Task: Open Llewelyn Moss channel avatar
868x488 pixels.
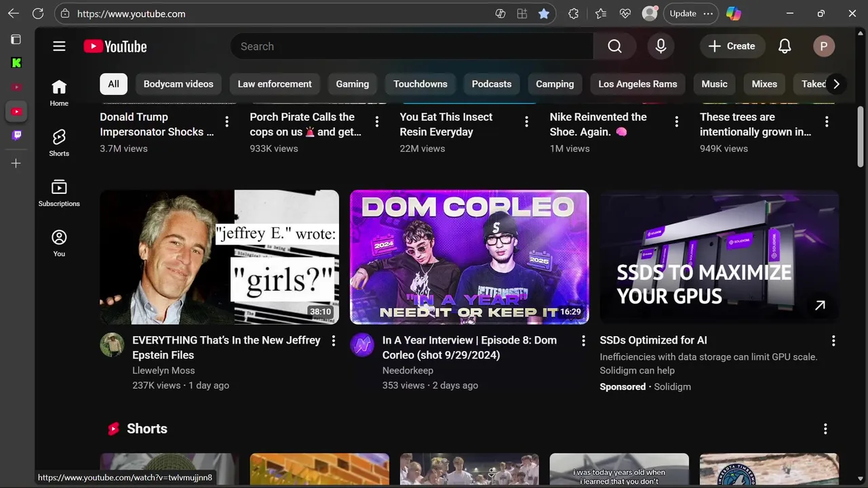Action: (x=112, y=345)
